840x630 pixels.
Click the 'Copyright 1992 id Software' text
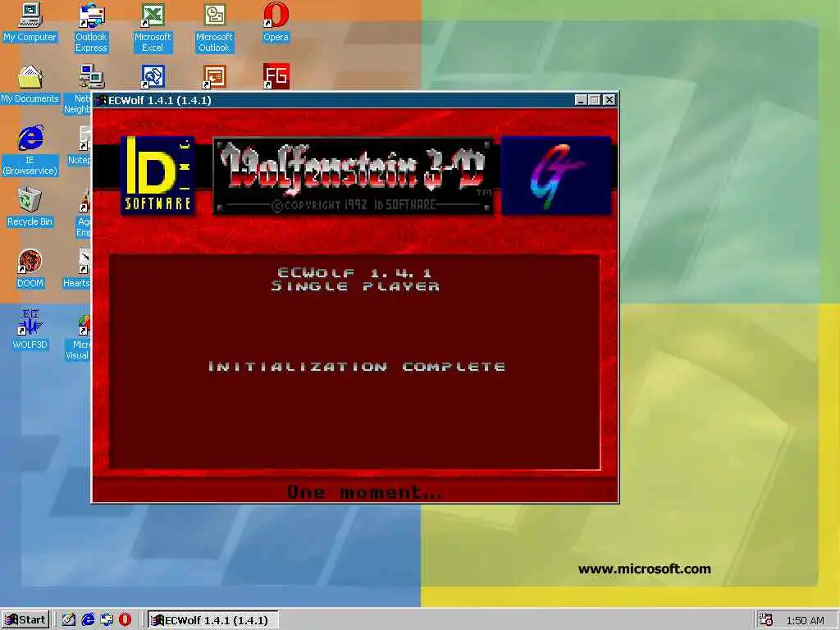(x=354, y=204)
